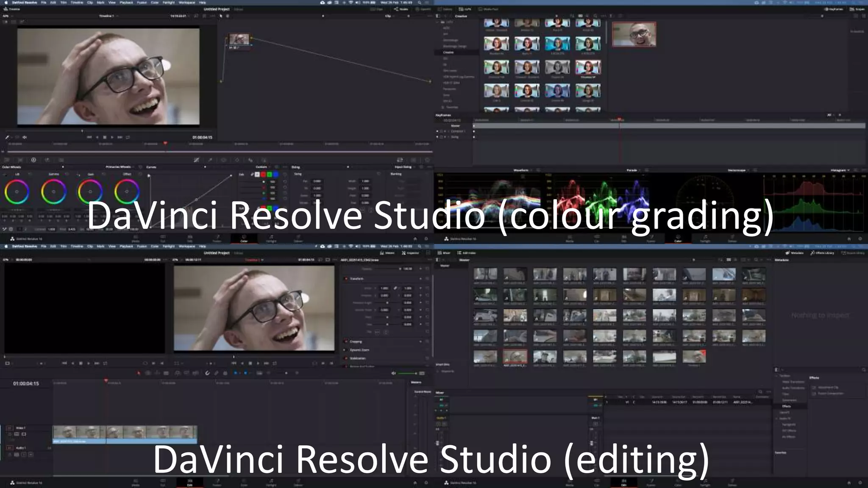The height and width of the screenshot is (488, 868).
Task: Open the Vectorscope scope type dropdown
Action: 738,170
